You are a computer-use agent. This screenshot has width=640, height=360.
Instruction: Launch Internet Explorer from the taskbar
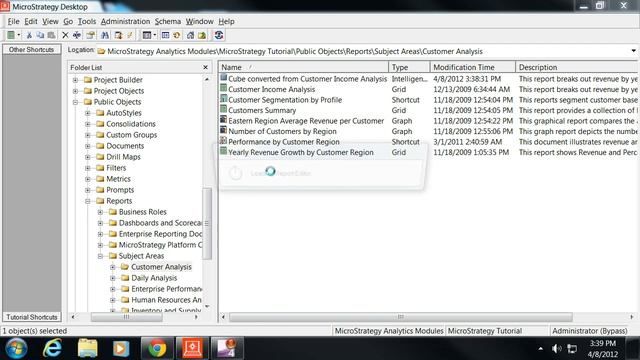[x=52, y=348]
